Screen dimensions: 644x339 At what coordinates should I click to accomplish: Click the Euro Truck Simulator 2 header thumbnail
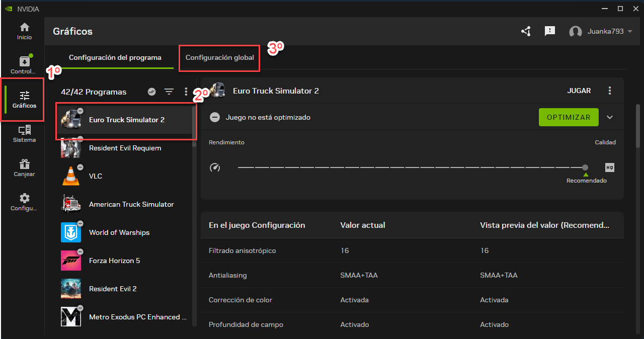tap(217, 91)
